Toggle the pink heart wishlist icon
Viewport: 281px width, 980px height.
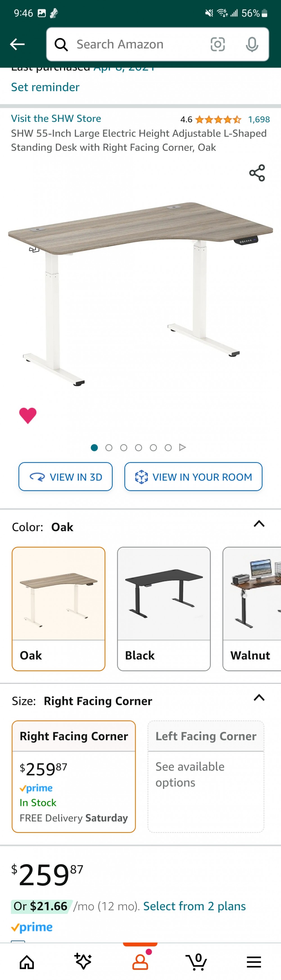(28, 415)
